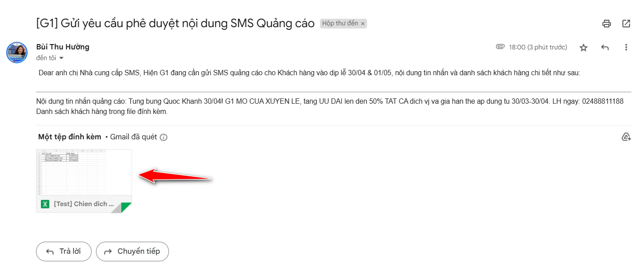Image resolution: width=644 pixels, height=276 pixels.
Task: Remove the 'Hộp thư đến' label with x
Action: point(363,24)
